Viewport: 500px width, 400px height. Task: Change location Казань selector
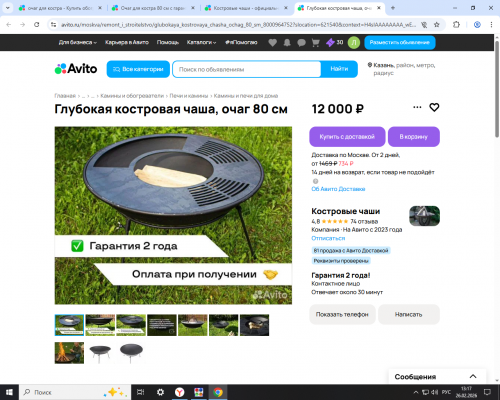(401, 69)
